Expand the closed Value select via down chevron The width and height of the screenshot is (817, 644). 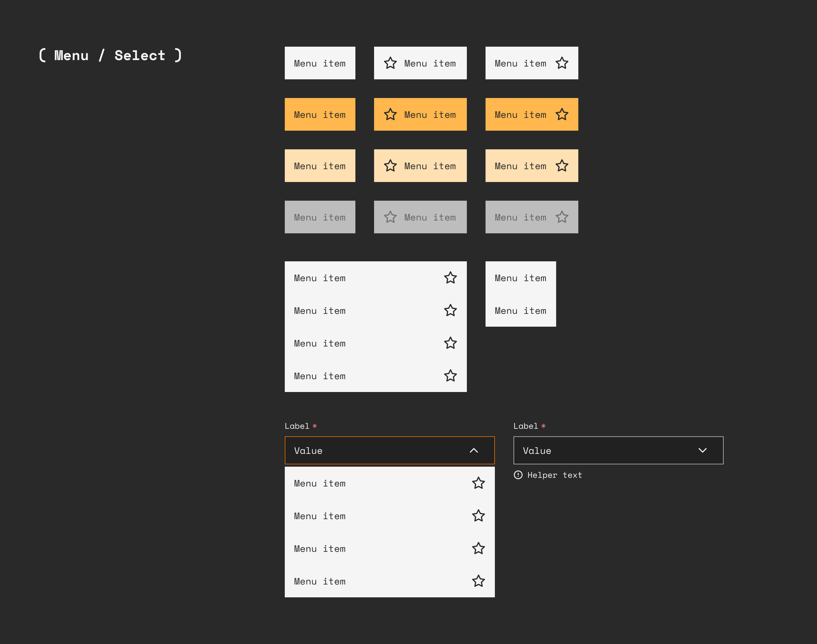(702, 450)
